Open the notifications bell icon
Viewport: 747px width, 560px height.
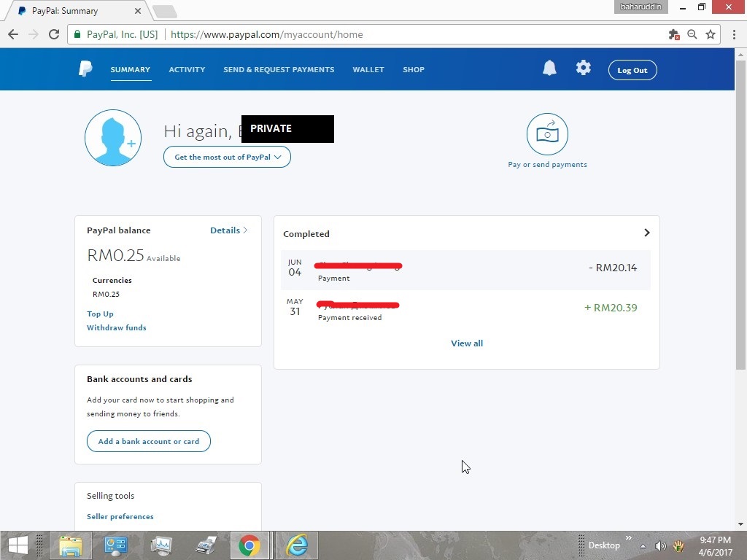[549, 68]
